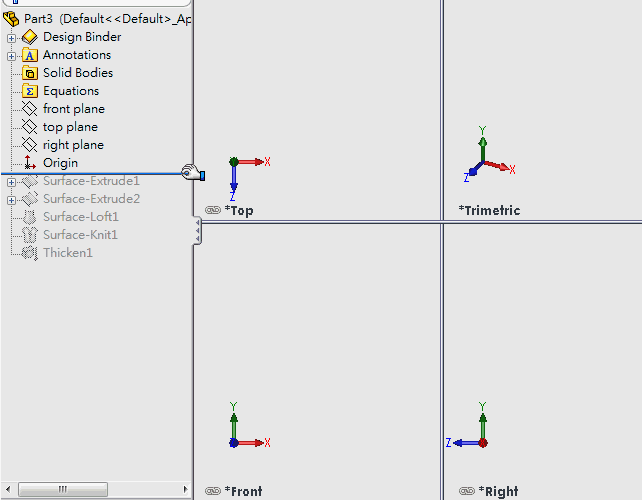Viewport: 642px width, 500px height.
Task: Select Equations in the tree
Action: (x=71, y=91)
